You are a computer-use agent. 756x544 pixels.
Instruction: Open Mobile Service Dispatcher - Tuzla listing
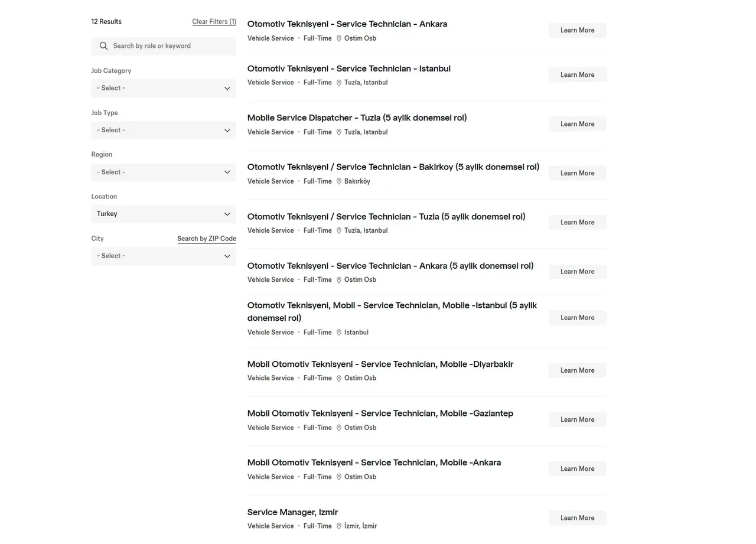(x=357, y=118)
